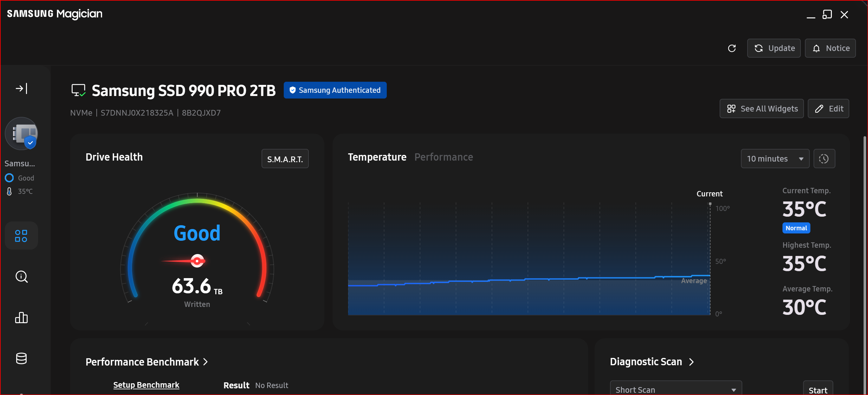Click the Setup Benchmark link
This screenshot has height=395, width=868.
pos(146,385)
